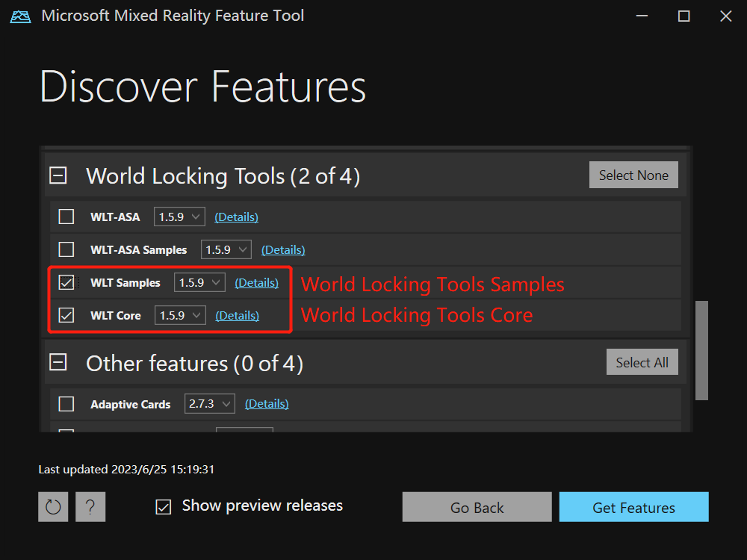Uncheck the WLT Samples feature
Viewport: 747px width, 560px height.
tap(66, 282)
